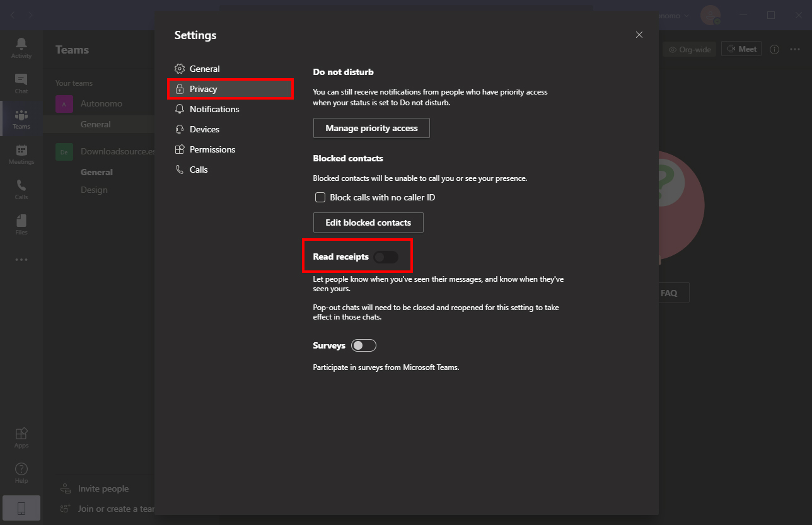The width and height of the screenshot is (812, 525).
Task: Click the Org-wide label button
Action: coord(689,49)
